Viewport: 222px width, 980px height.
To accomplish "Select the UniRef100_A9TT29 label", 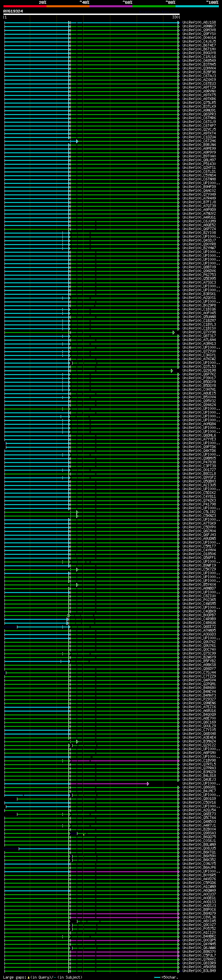I will point(199,88).
